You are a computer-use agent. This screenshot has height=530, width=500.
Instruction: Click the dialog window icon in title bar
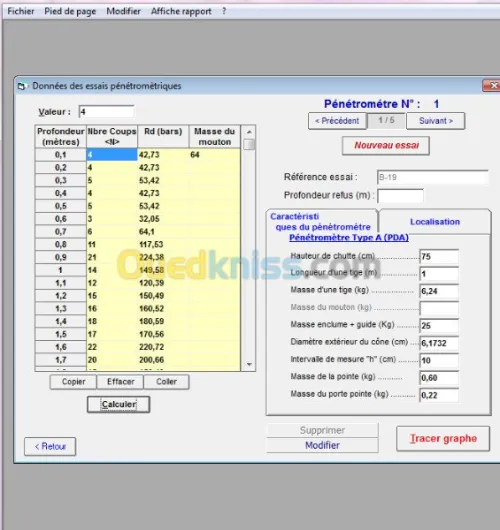21,86
